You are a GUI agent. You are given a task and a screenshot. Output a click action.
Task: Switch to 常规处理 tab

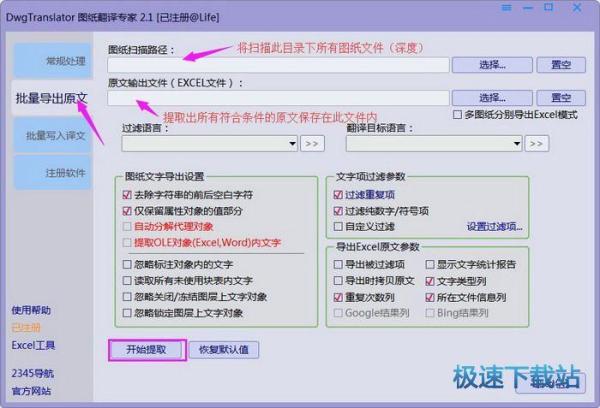[x=52, y=61]
